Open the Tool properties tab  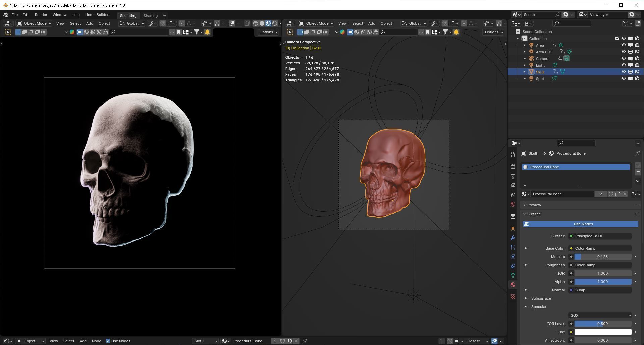tap(513, 154)
